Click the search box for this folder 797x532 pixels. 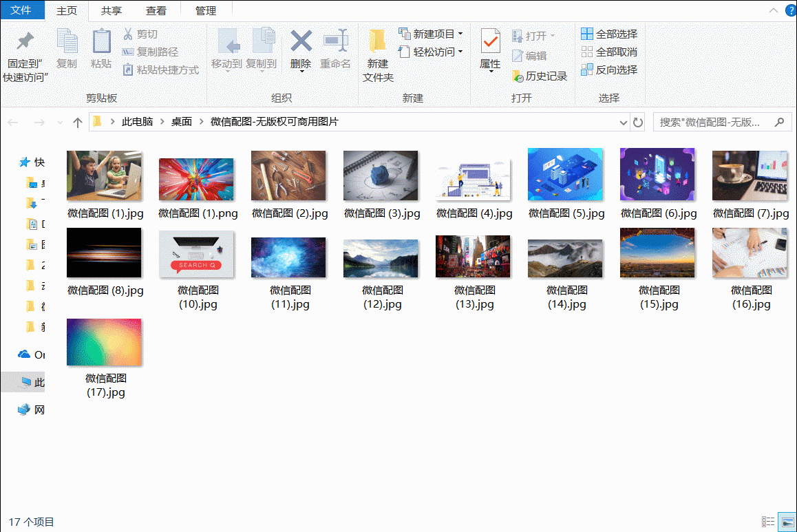click(x=711, y=123)
